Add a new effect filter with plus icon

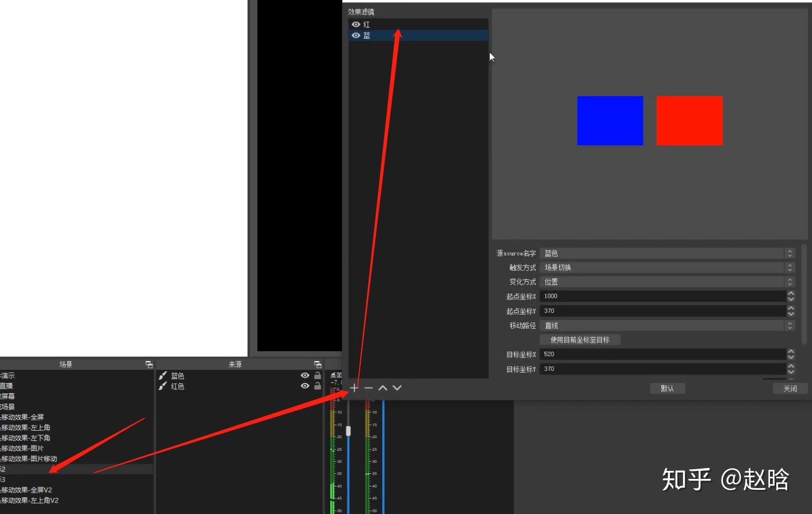tap(354, 388)
